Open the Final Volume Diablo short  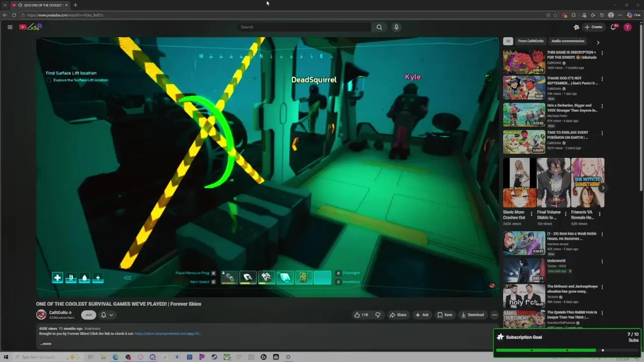point(553,183)
